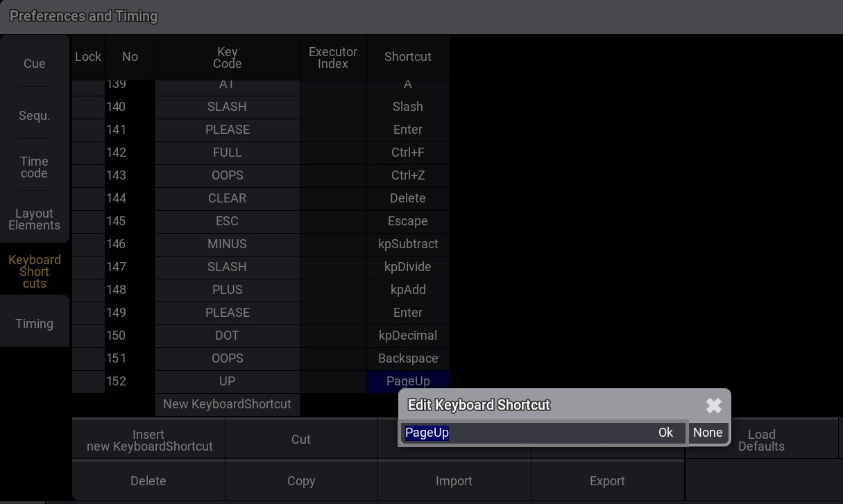
Task: Select row number 152
Action: tap(130, 381)
